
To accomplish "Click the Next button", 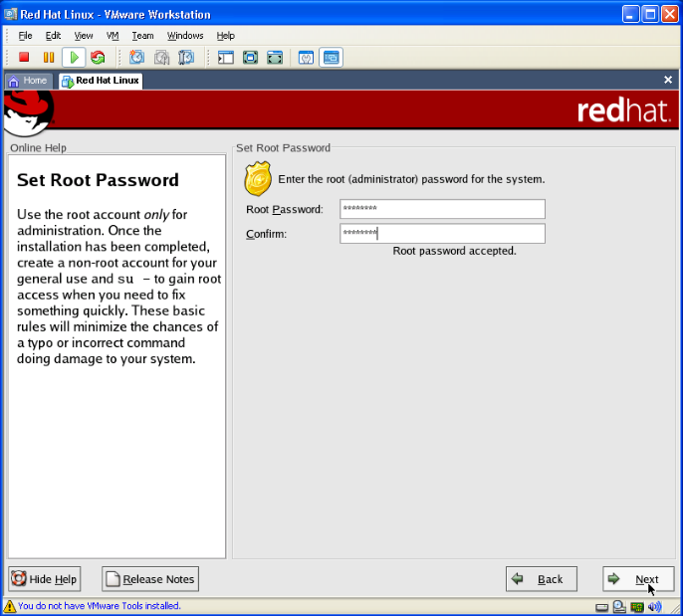I will (637, 579).
